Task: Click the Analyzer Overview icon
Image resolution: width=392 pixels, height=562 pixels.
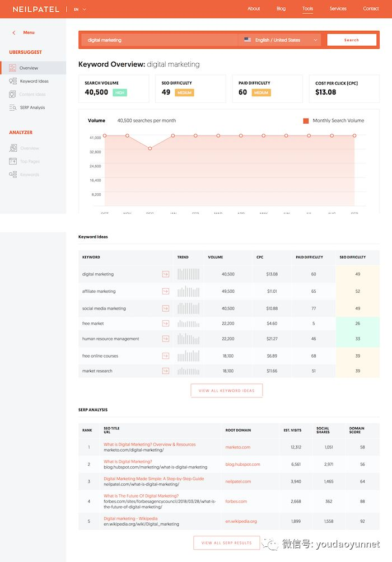Action: (13, 148)
